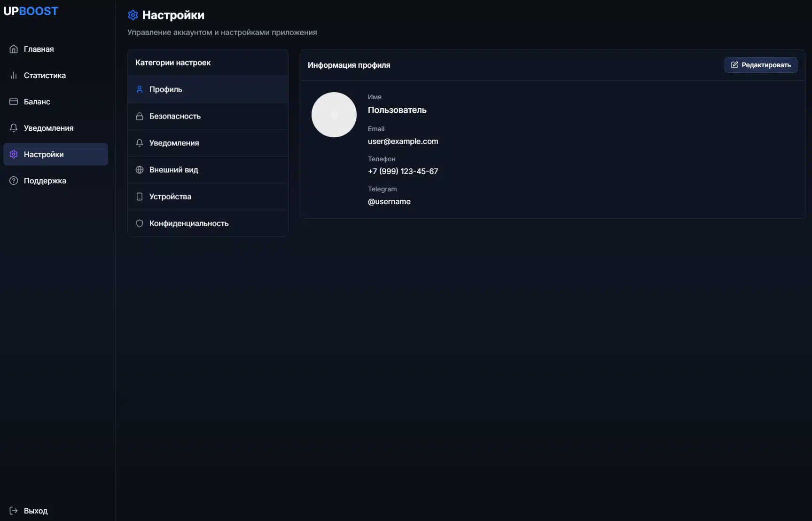
Task: Switch to Уведомления settings category
Action: [x=174, y=143]
